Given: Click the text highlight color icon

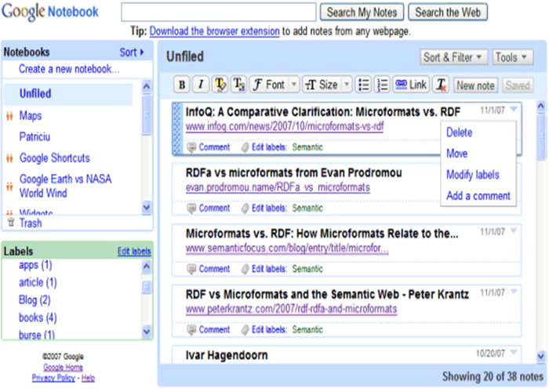Looking at the screenshot, I should (x=220, y=85).
